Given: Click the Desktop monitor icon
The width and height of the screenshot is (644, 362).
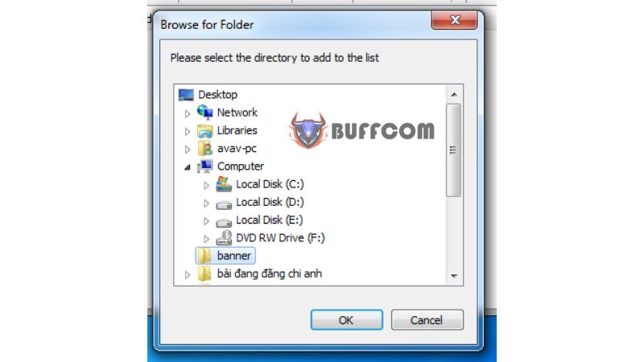Looking at the screenshot, I should coord(186,95).
